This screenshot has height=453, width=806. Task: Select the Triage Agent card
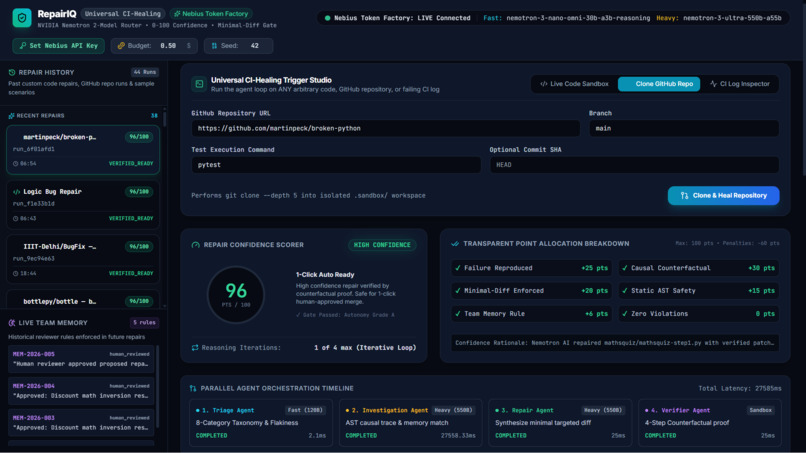pyautogui.click(x=261, y=422)
